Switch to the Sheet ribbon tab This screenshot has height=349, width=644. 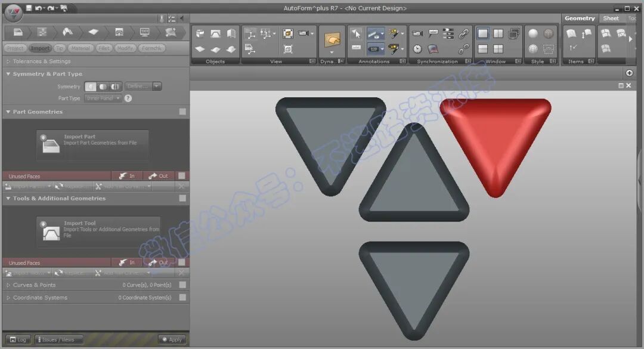[x=611, y=18]
